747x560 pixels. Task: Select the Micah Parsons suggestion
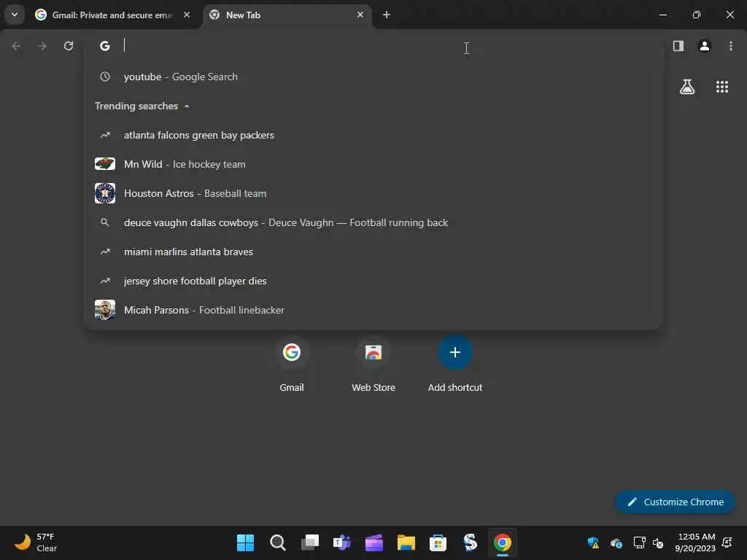pyautogui.click(x=373, y=310)
